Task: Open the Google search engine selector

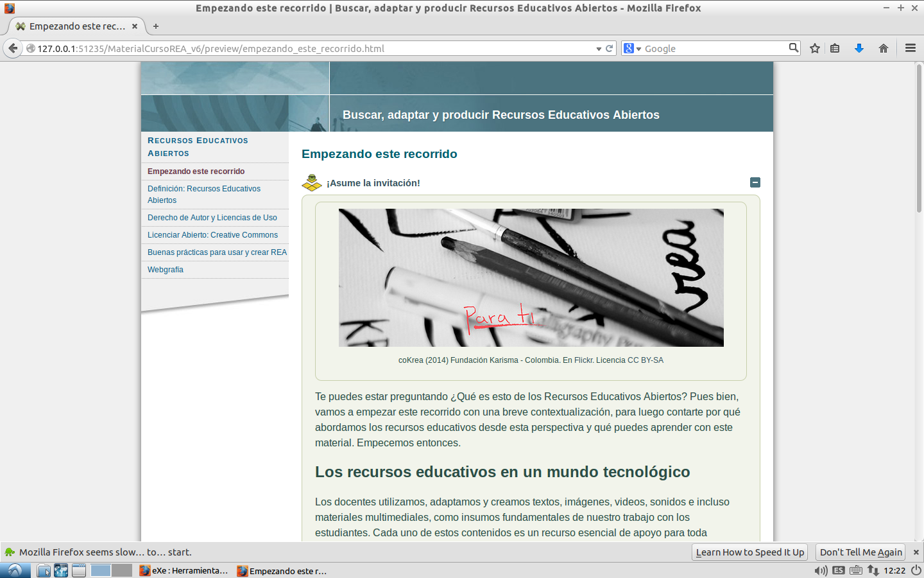Action: tap(633, 48)
